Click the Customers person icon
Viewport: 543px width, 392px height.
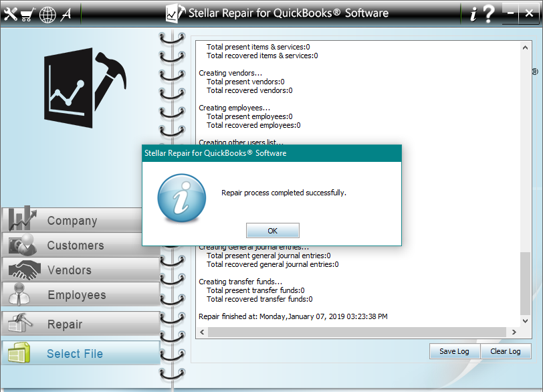(x=23, y=244)
